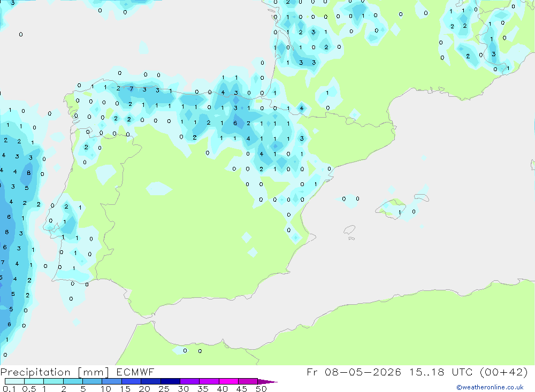Click the 25–30 mm navy legend swatch
Screen dimensions: 535x392
tap(170, 381)
